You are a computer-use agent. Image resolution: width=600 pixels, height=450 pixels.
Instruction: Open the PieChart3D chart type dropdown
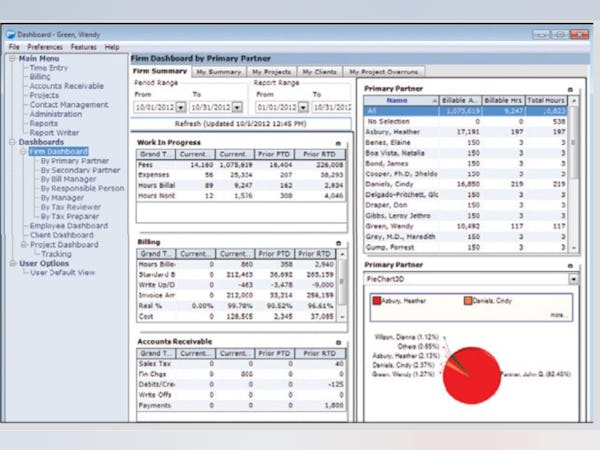[573, 279]
